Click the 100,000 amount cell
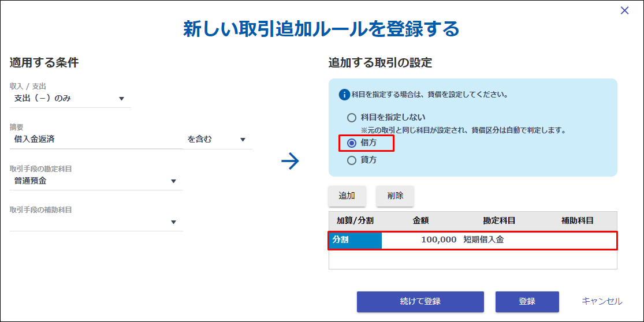The width and height of the screenshot is (644, 322). 438,240
